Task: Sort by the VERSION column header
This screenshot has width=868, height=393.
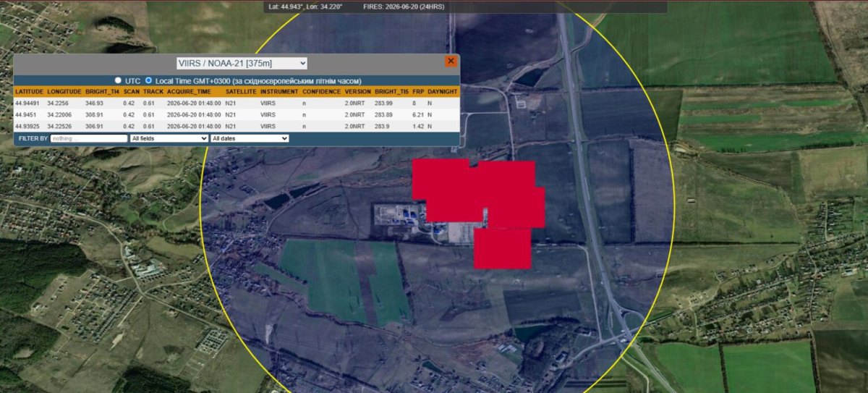Action: click(358, 92)
